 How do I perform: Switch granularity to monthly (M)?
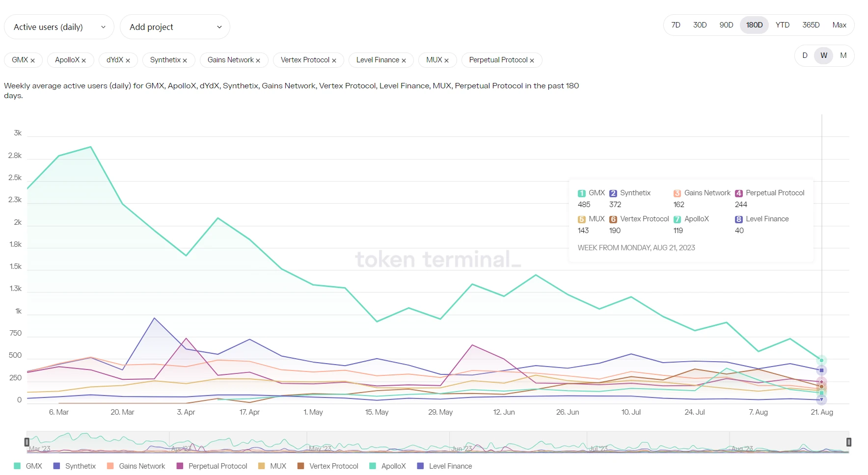(843, 55)
